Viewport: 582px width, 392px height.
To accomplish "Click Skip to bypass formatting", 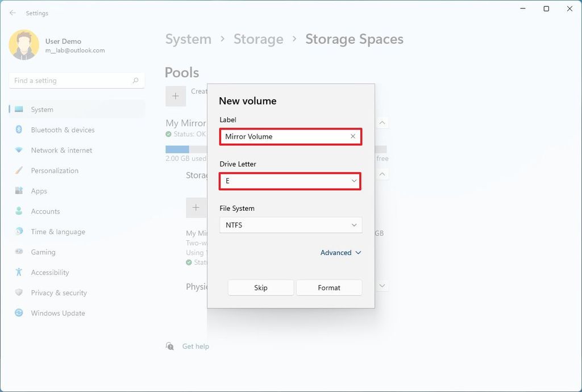I will coord(260,287).
